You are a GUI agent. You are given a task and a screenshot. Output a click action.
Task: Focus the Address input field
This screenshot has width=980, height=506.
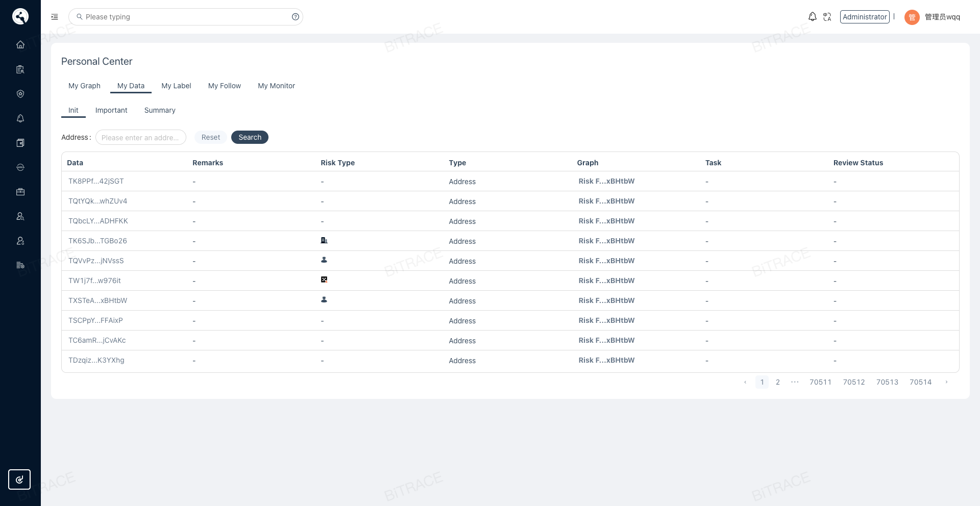(x=141, y=137)
